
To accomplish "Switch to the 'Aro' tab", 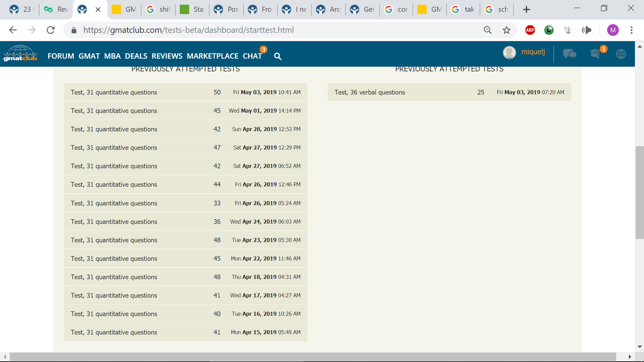I will [x=329, y=10].
